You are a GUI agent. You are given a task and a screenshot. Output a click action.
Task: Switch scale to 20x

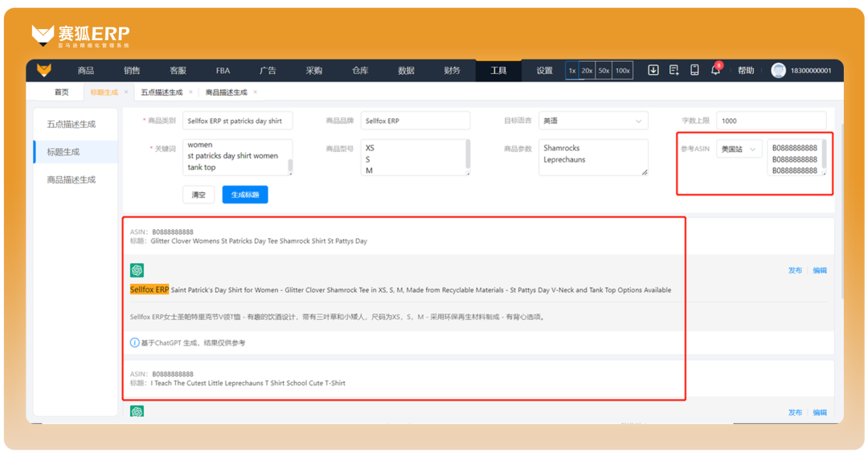pyautogui.click(x=587, y=71)
